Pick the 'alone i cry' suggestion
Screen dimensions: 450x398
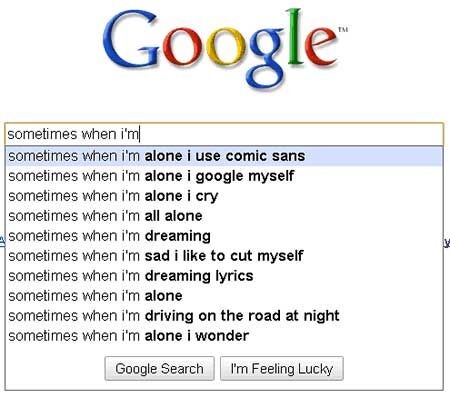point(224,196)
